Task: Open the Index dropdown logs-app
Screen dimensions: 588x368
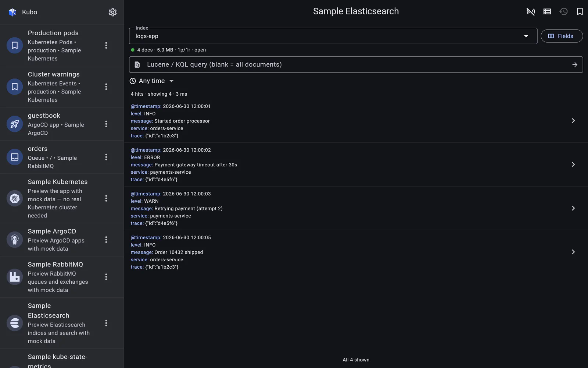Action: [333, 36]
